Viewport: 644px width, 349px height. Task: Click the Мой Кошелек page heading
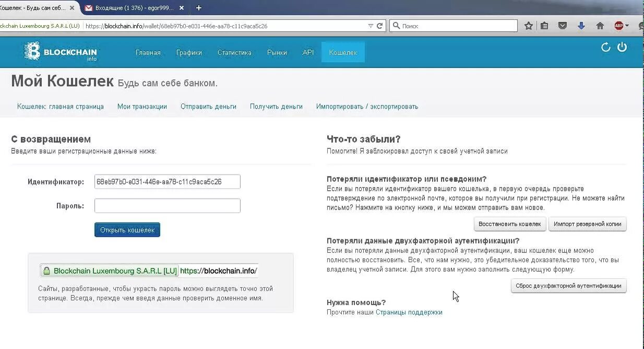pyautogui.click(x=62, y=82)
